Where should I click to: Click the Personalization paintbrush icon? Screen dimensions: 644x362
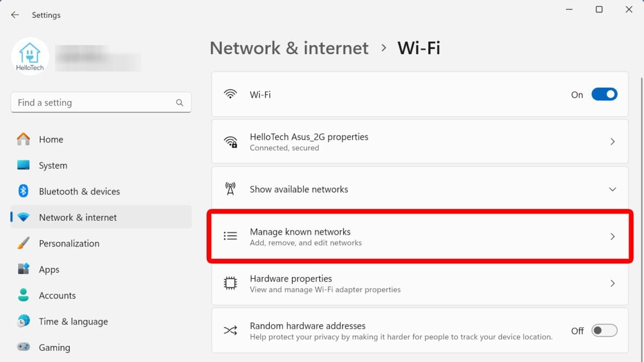(23, 243)
